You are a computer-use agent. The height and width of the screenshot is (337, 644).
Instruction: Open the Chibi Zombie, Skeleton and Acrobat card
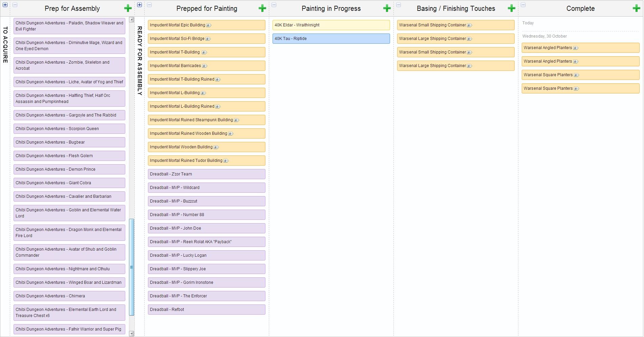point(69,65)
